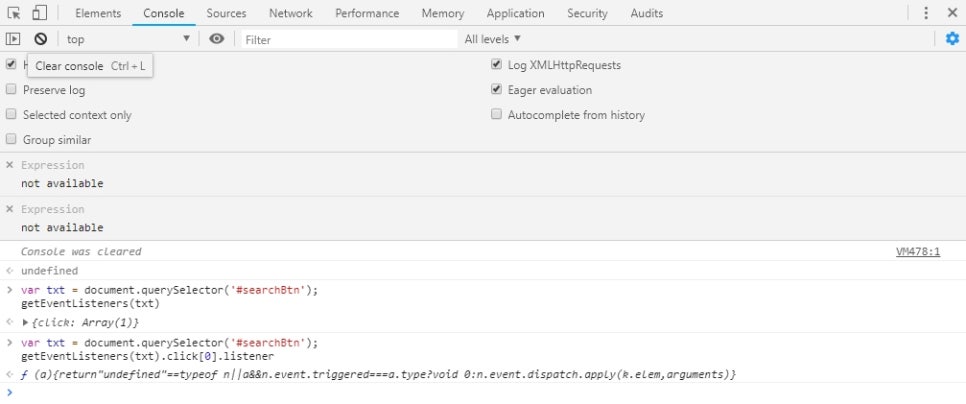966x404 pixels.
Task: Switch to the Memory tab
Action: (x=443, y=13)
